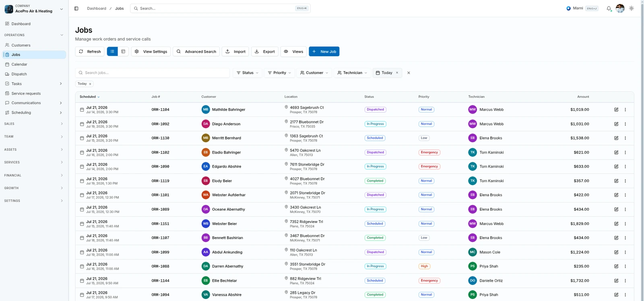Open View Settings

[151, 51]
